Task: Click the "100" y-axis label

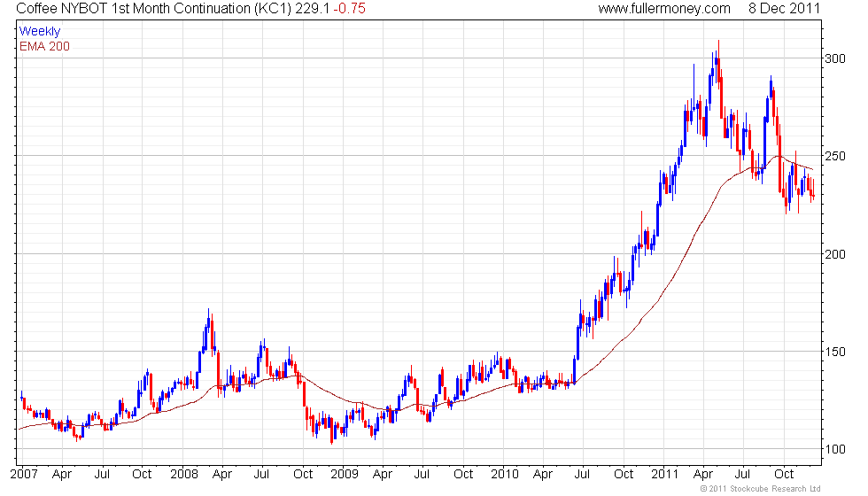Action: pyautogui.click(x=834, y=449)
